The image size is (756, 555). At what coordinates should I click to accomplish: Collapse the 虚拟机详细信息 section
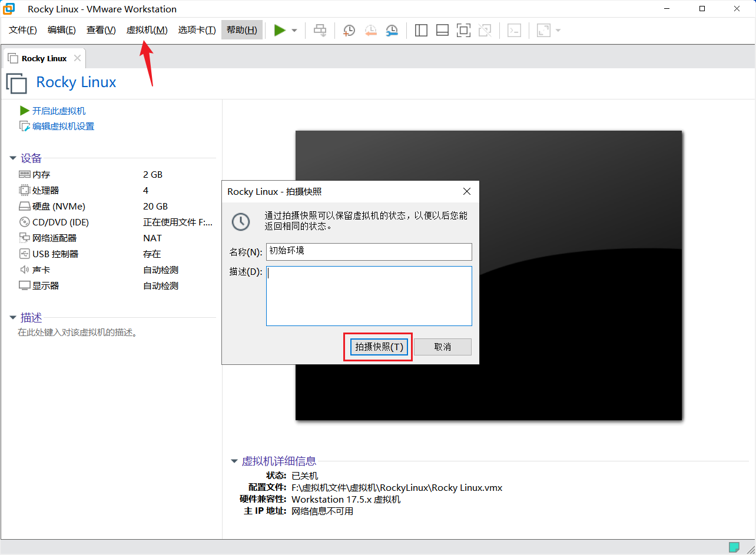pyautogui.click(x=234, y=461)
